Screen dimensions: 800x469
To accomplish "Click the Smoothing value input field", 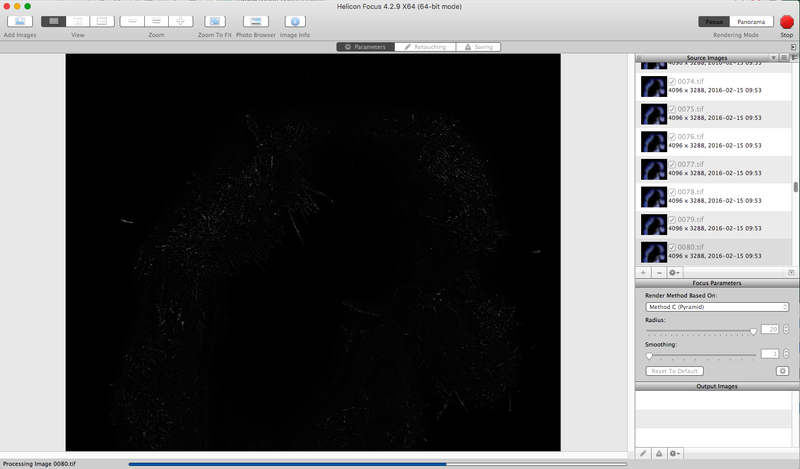I will coord(770,353).
